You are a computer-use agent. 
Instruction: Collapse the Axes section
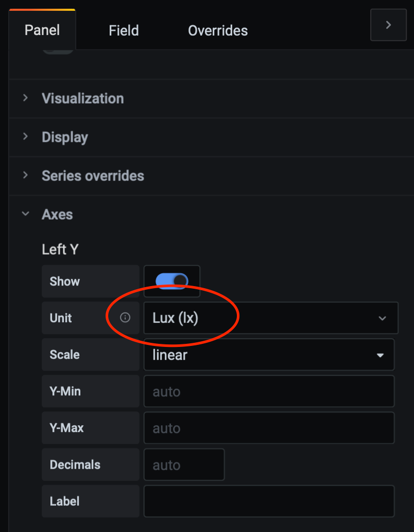57,214
